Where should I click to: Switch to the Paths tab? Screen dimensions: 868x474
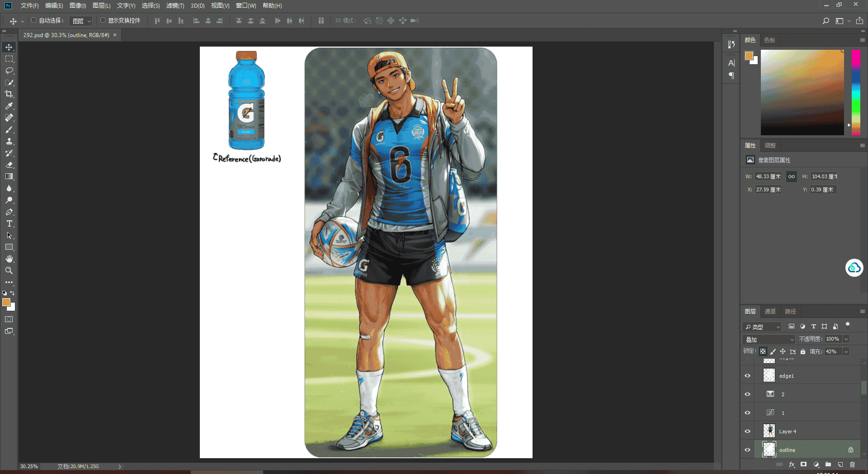(790, 312)
